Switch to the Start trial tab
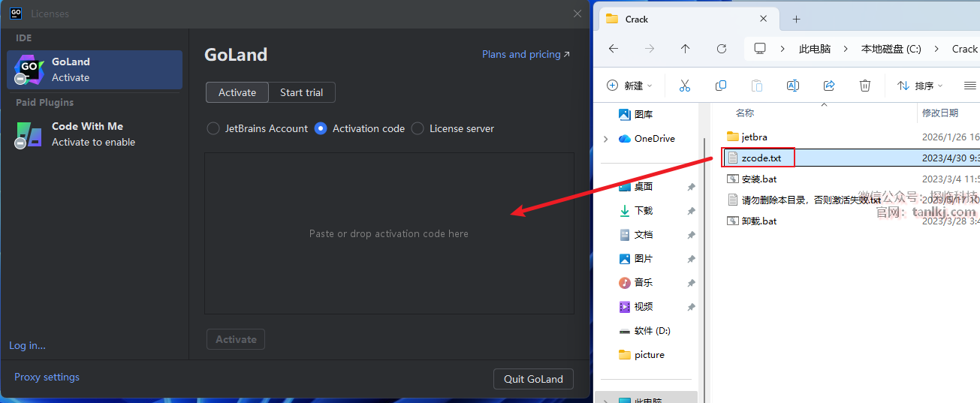Viewport: 980px width, 403px height. [301, 92]
